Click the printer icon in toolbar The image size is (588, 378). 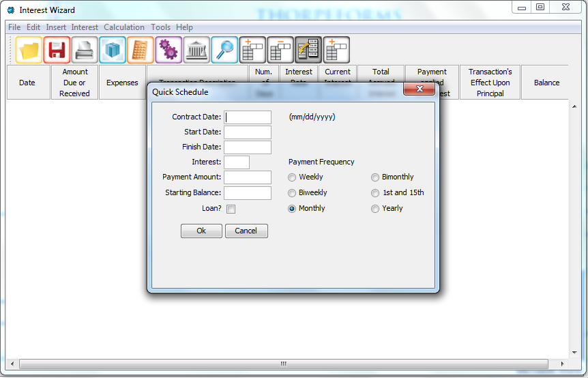(x=85, y=50)
